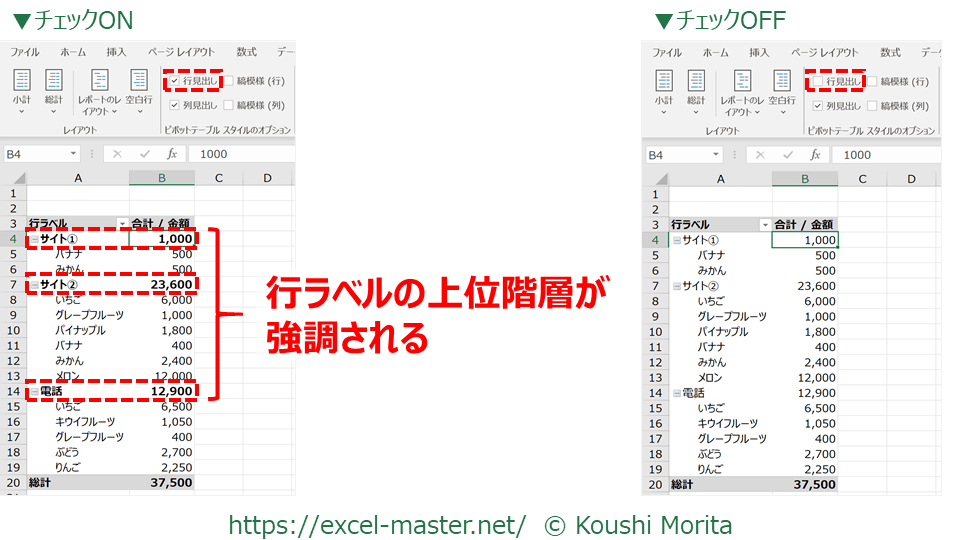Screen dimensions: 960x540
Task: Open the Name Box dropdown arrow in チェックON panel
Action: 73,154
